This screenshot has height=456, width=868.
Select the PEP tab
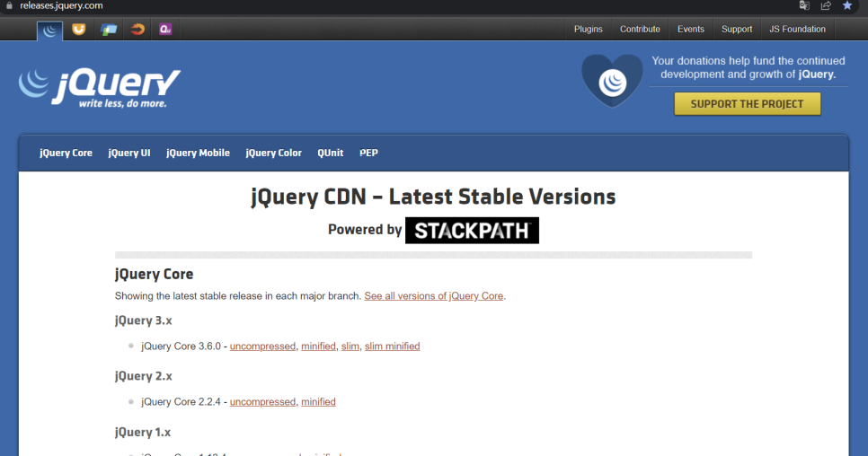pyautogui.click(x=368, y=153)
